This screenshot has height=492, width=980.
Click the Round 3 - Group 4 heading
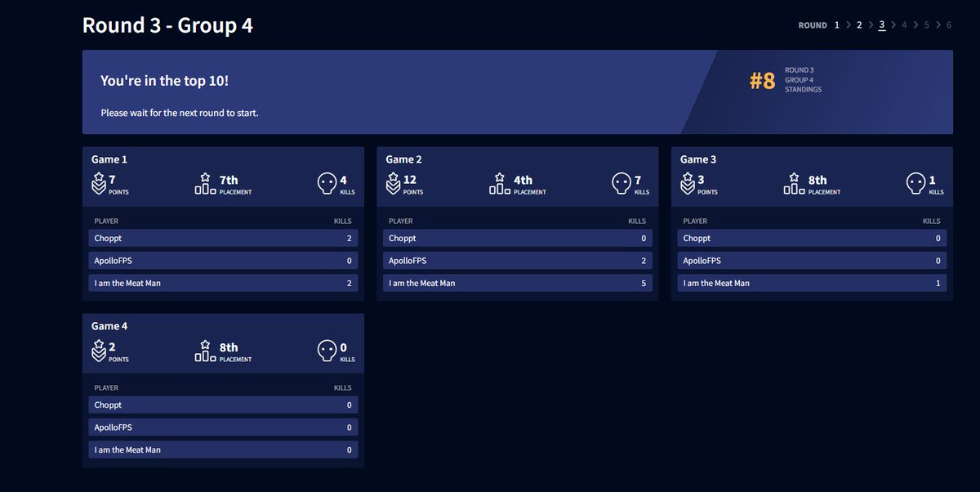[167, 25]
